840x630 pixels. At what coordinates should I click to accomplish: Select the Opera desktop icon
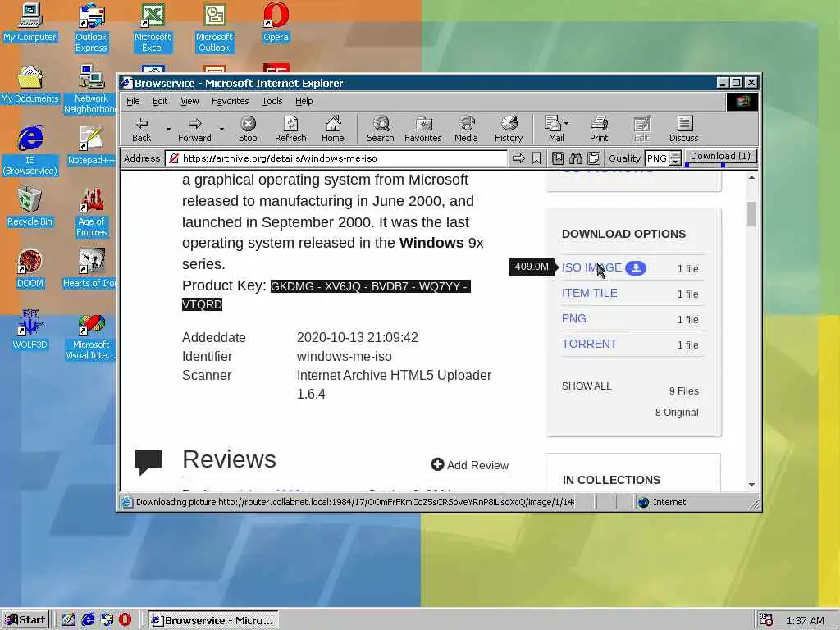pyautogui.click(x=276, y=22)
